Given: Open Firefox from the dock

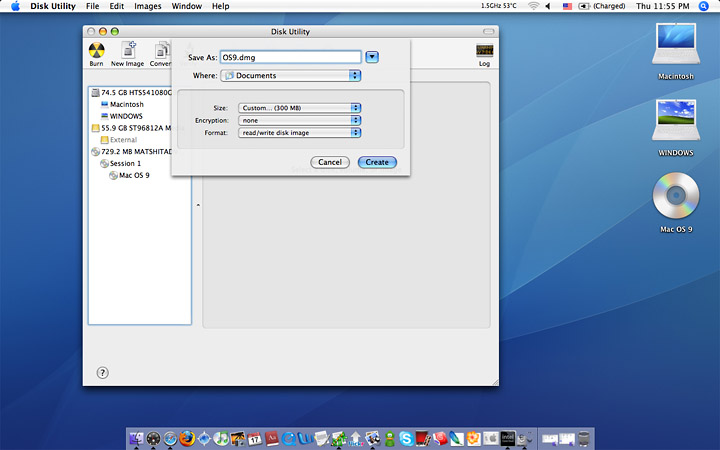Looking at the screenshot, I should pos(186,438).
